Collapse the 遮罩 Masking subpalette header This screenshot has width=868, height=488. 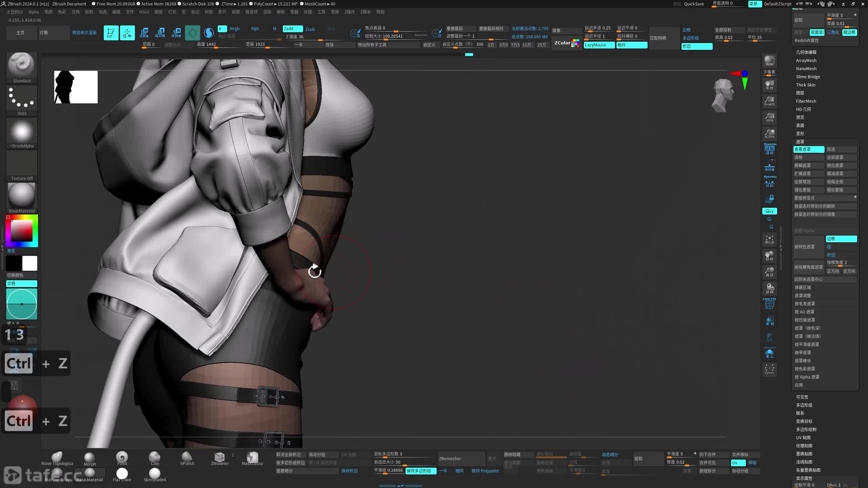(x=800, y=142)
